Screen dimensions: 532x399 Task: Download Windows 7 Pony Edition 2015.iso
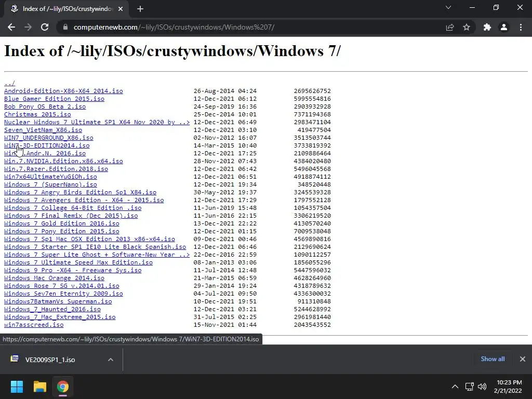pos(62,231)
